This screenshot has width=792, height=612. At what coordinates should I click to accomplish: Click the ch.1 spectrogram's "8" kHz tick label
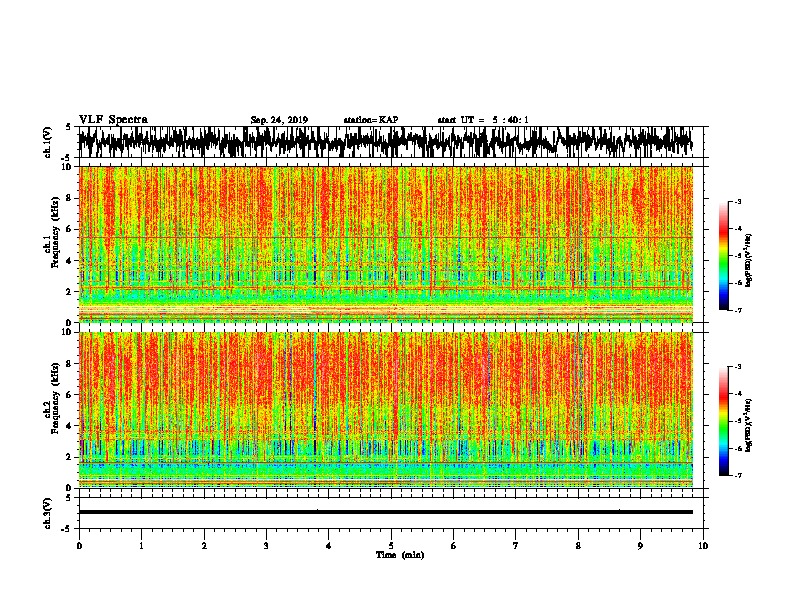70,198
